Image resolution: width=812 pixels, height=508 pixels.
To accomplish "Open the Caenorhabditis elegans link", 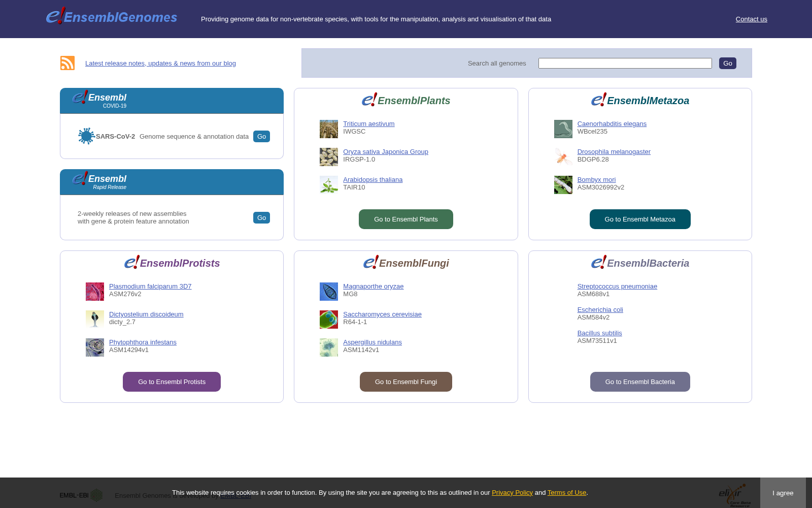I will pyautogui.click(x=612, y=123).
